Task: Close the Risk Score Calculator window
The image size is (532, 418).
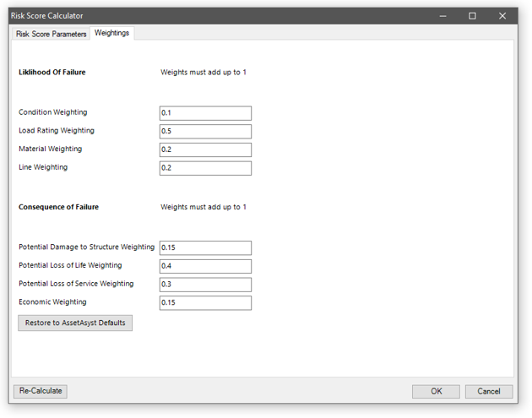Action: 502,16
